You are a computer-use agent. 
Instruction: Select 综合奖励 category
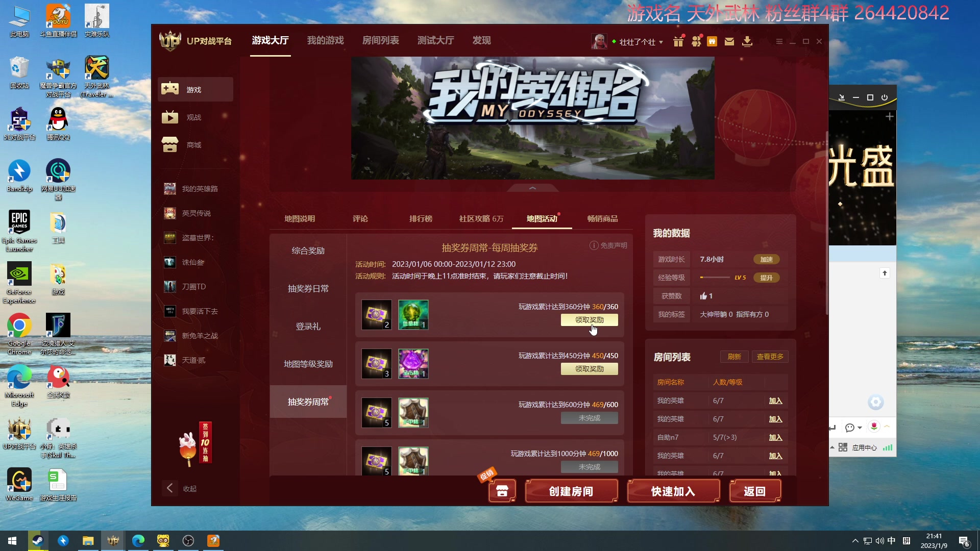click(308, 251)
